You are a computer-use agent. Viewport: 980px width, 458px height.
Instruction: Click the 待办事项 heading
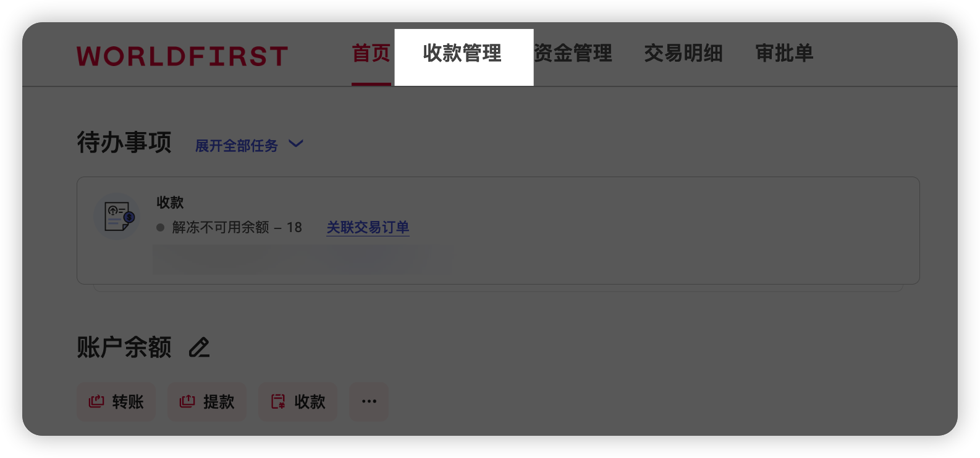pos(124,142)
